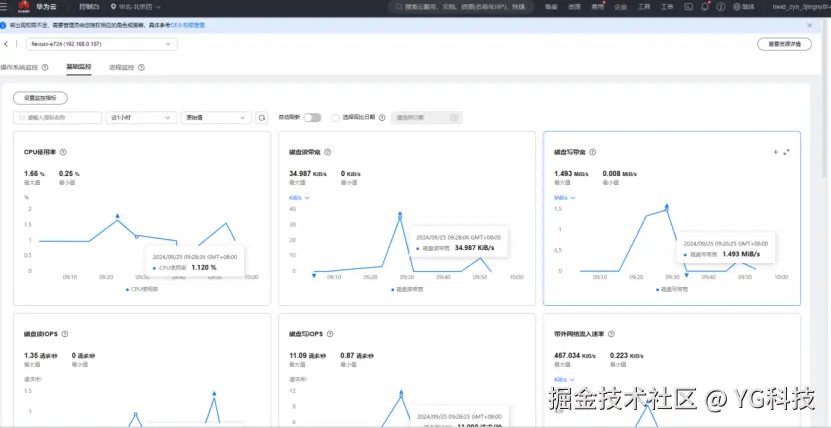Open the 原始值 aggregation dropdown
This screenshot has width=831, height=428.
[x=216, y=118]
